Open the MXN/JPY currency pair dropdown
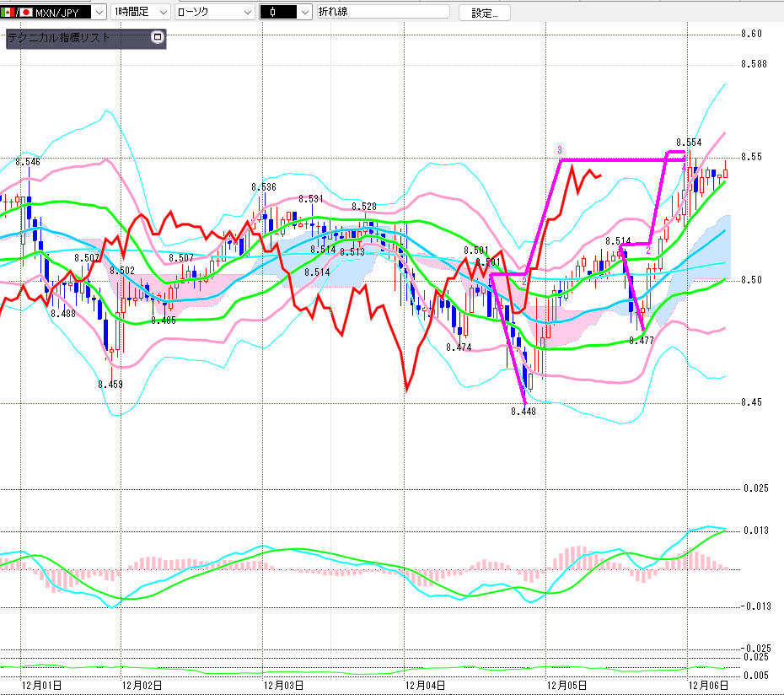 coord(99,12)
